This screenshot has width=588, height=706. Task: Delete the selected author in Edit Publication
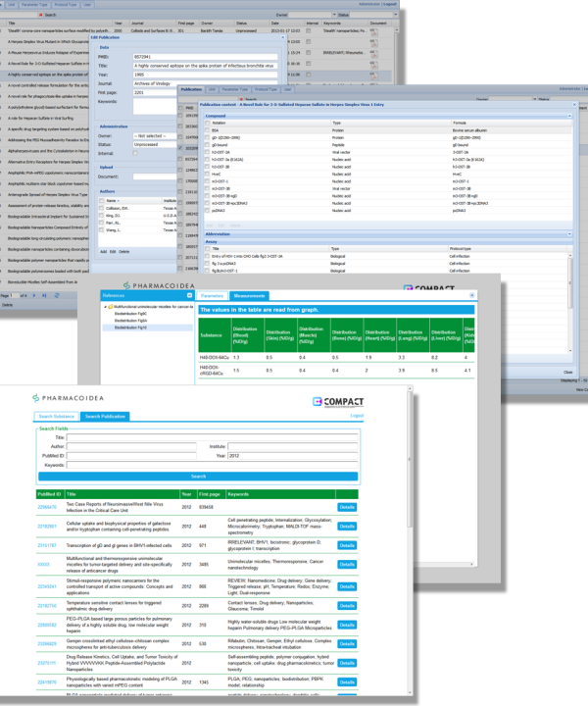123,252
